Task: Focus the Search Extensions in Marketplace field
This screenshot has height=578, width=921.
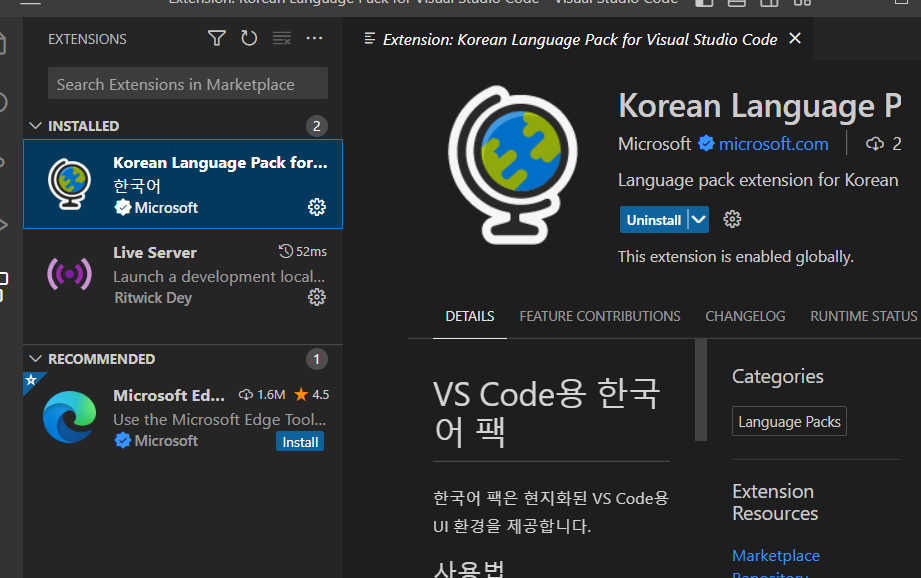Action: click(x=188, y=83)
